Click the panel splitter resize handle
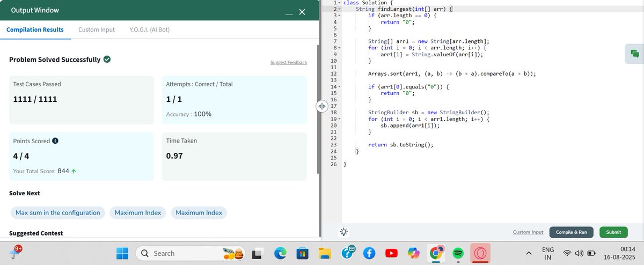The image size is (644, 265). coord(322,106)
